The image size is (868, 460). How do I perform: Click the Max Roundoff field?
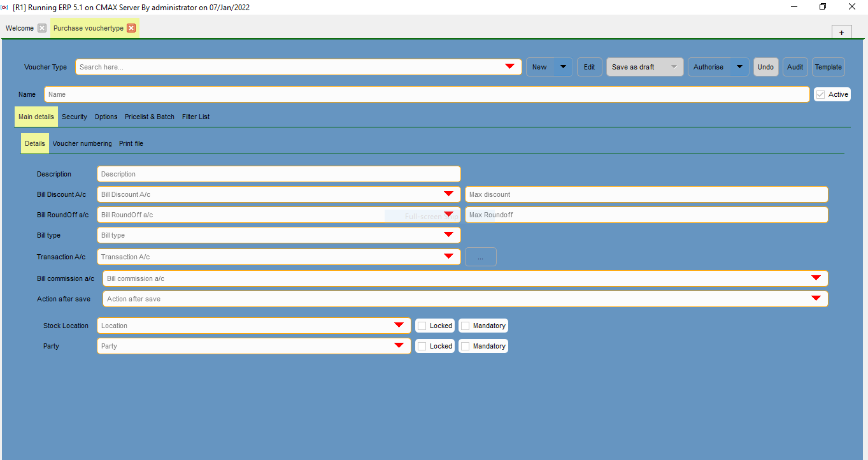pos(646,215)
